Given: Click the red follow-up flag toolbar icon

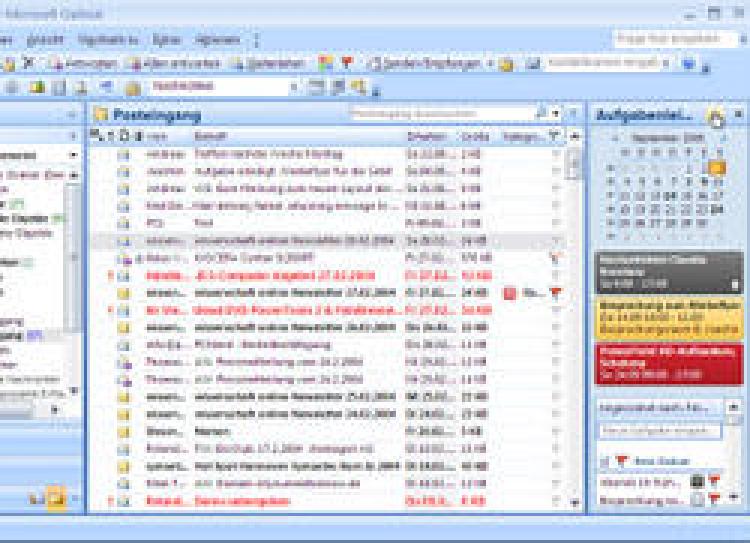Looking at the screenshot, I should coord(346,63).
